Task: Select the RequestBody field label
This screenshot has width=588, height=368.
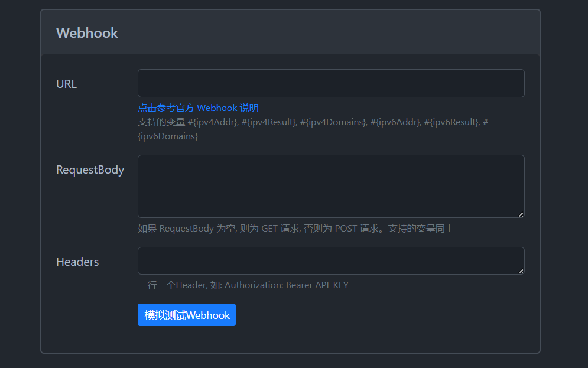Action: tap(90, 170)
